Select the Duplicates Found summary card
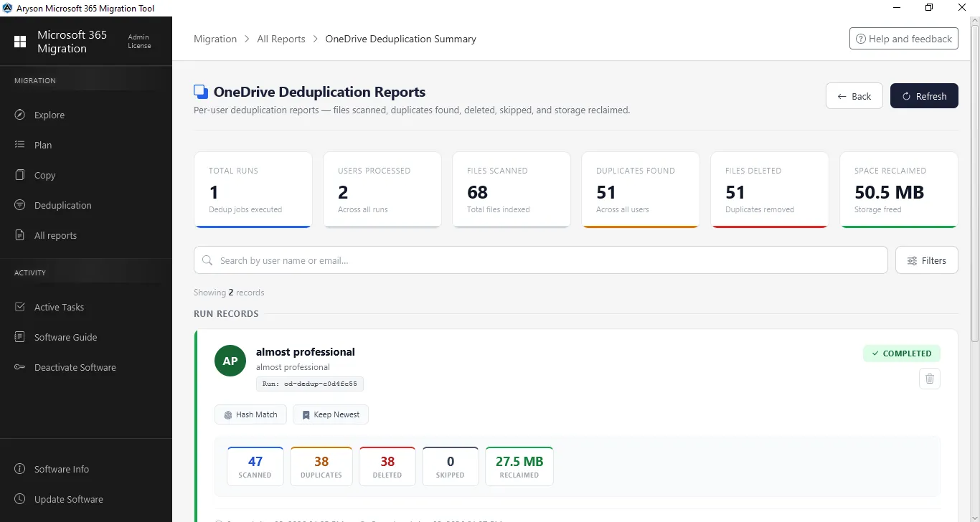Image resolution: width=980 pixels, height=522 pixels. pyautogui.click(x=641, y=190)
